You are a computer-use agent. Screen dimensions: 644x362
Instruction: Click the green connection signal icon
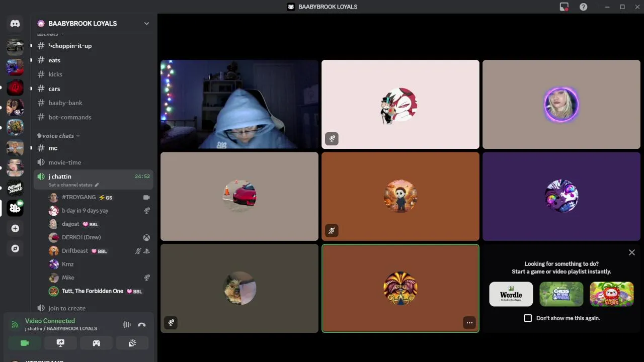pos(15,325)
